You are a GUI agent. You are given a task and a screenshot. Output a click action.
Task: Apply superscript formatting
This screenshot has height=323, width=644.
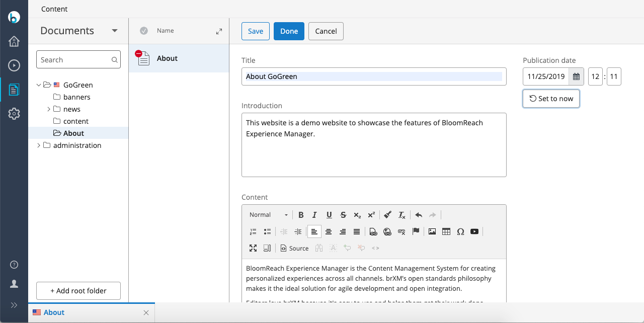coord(371,215)
